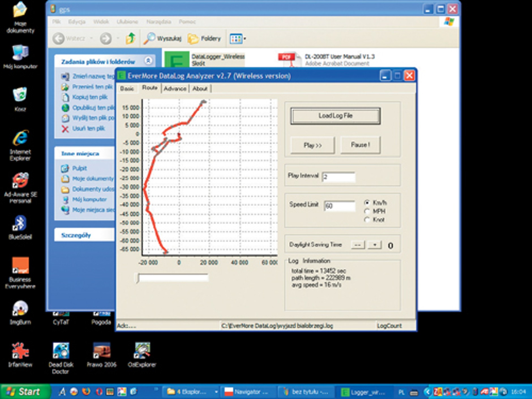Open the DL-200BT User Manual PDF icon
The height and width of the screenshot is (399, 532).
(289, 59)
